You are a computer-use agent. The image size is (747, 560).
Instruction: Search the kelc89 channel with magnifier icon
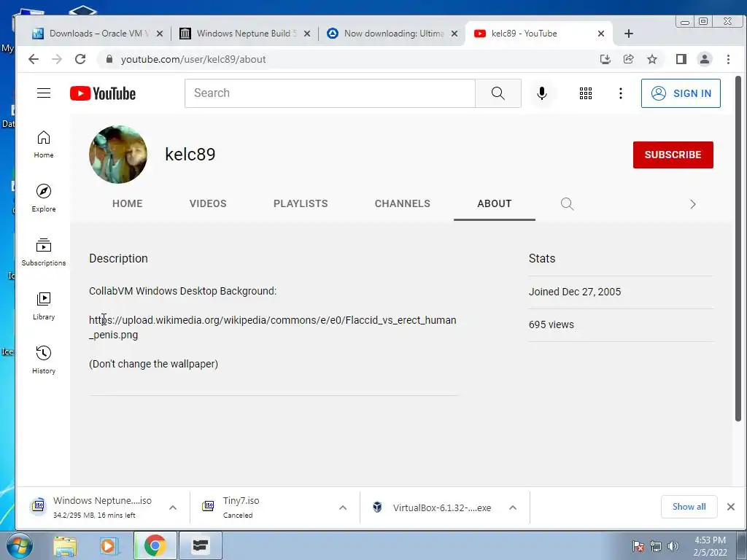click(x=567, y=204)
